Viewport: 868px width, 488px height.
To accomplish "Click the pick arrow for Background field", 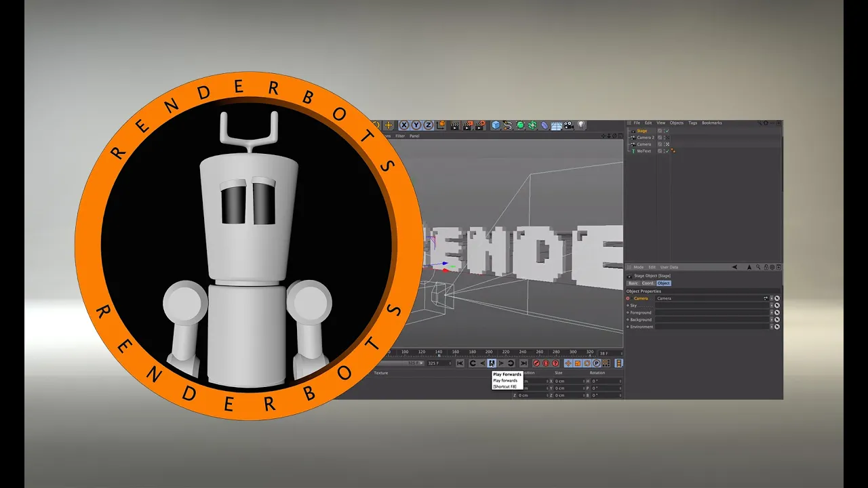I will click(x=777, y=320).
